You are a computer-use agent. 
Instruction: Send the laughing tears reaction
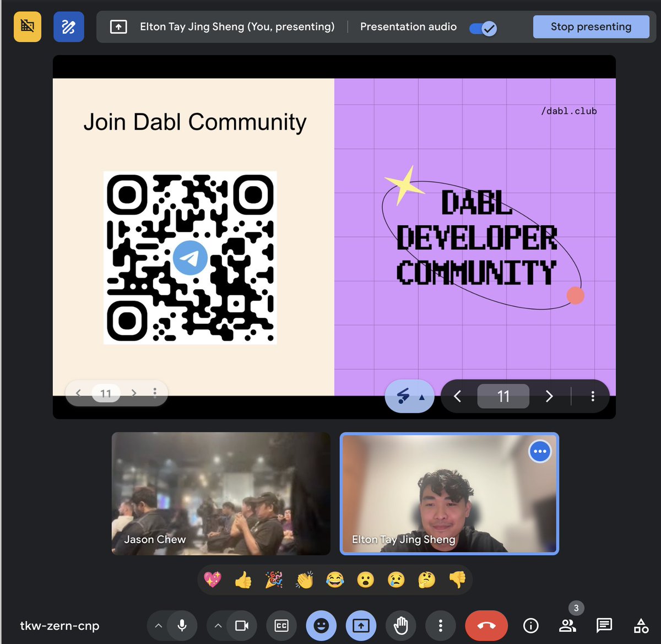coord(335,580)
